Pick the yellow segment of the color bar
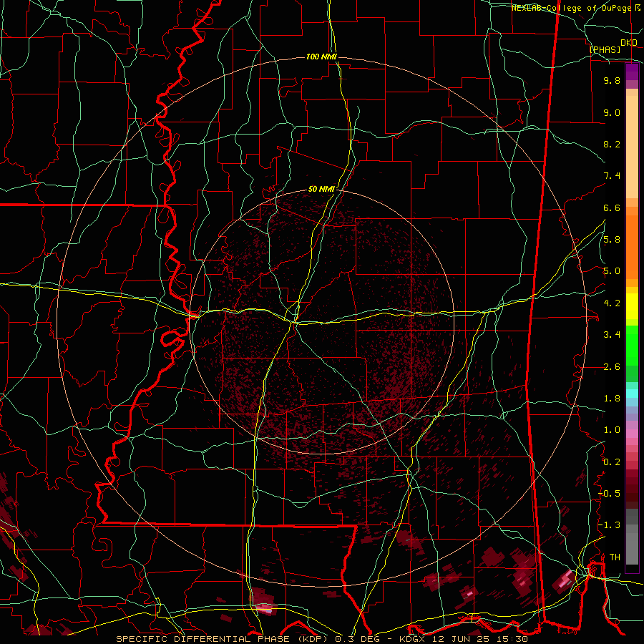This screenshot has height=644, width=644. [x=632, y=306]
